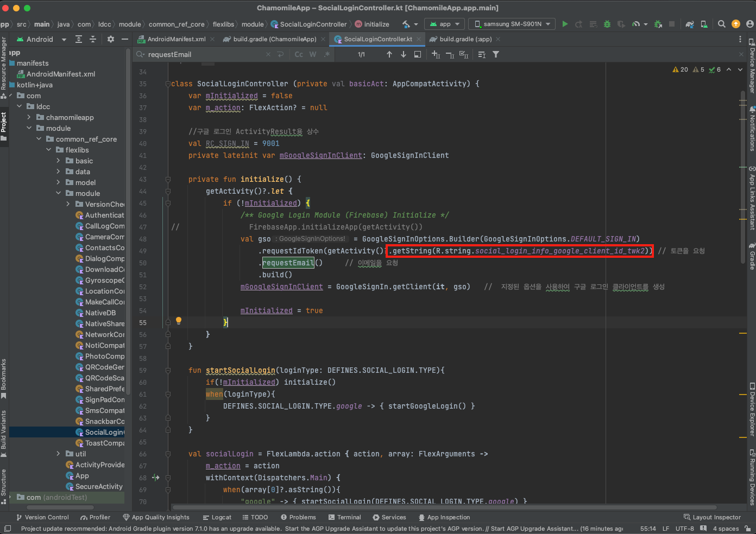756x534 pixels.
Task: Open the Logcat tool window
Action: click(217, 517)
